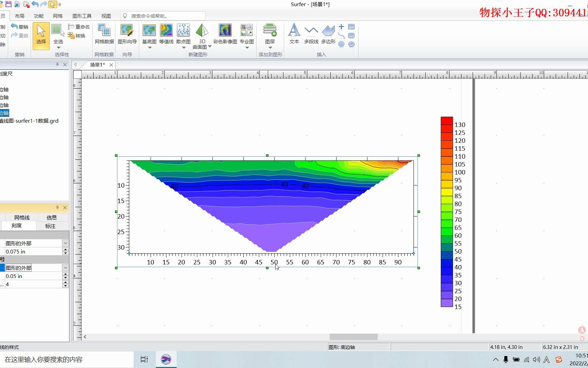Select the plus symbol insert tool
The image size is (588, 368).
pyautogui.click(x=341, y=27)
